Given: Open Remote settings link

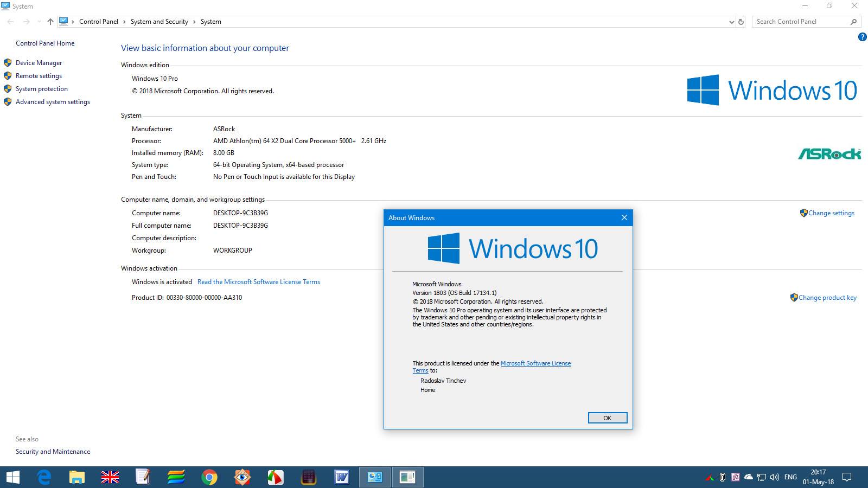Looking at the screenshot, I should [x=39, y=76].
